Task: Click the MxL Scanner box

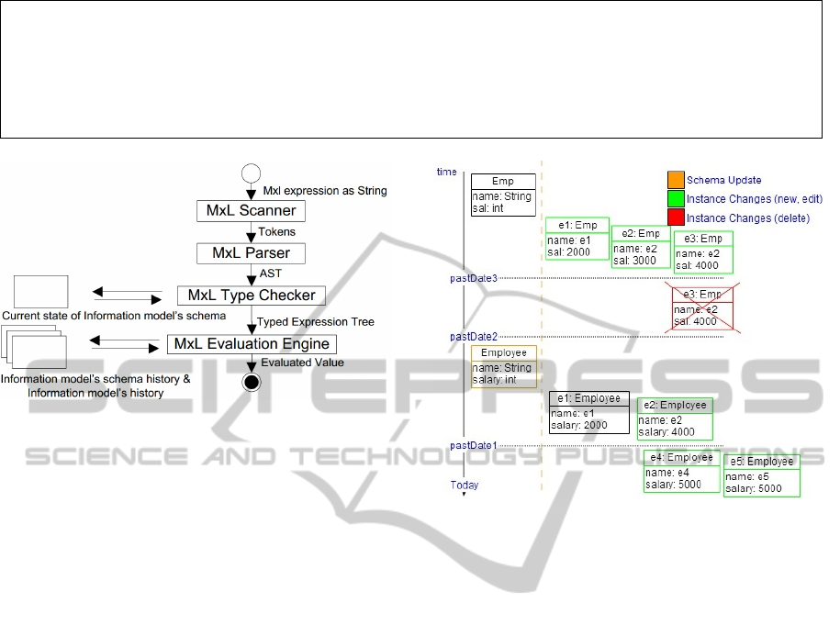Action: (250, 211)
